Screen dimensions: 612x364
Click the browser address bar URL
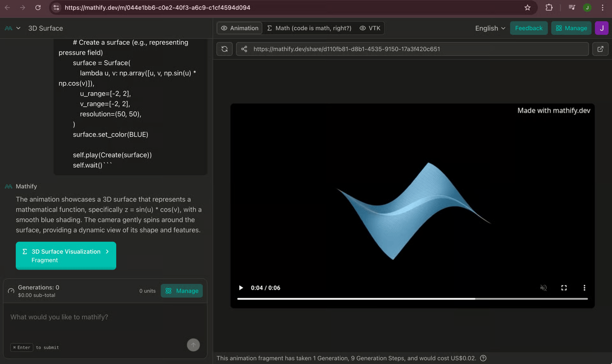pyautogui.click(x=157, y=8)
